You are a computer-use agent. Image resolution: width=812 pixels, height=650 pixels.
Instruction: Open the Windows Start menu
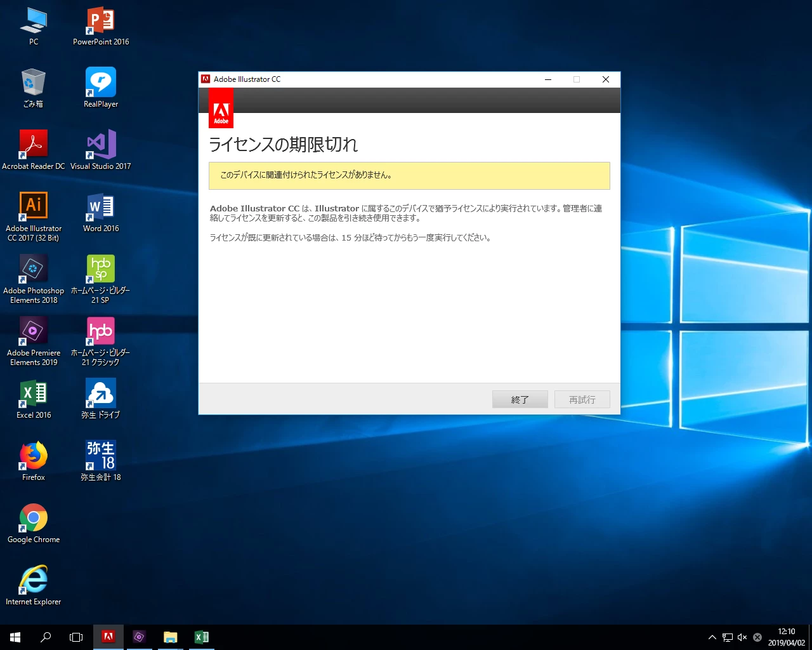[15, 637]
